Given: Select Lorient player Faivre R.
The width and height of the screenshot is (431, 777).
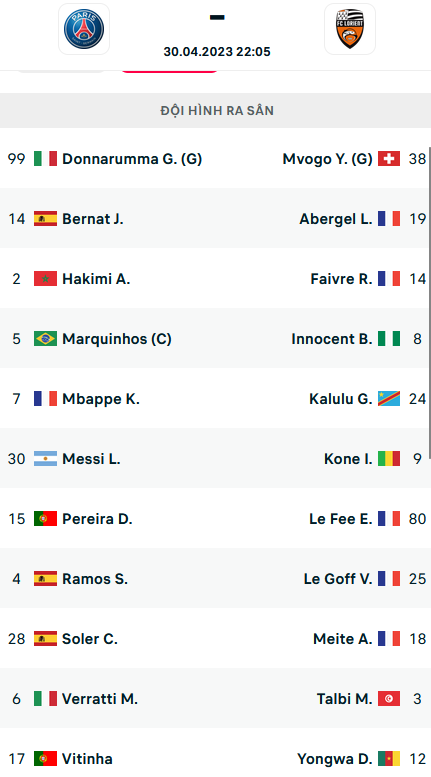Looking at the screenshot, I should [x=341, y=279].
